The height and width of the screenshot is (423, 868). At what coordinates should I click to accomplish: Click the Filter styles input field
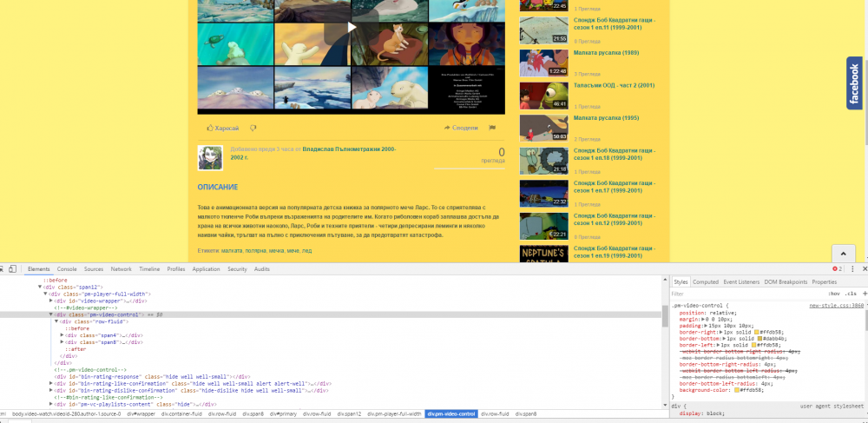(x=747, y=294)
